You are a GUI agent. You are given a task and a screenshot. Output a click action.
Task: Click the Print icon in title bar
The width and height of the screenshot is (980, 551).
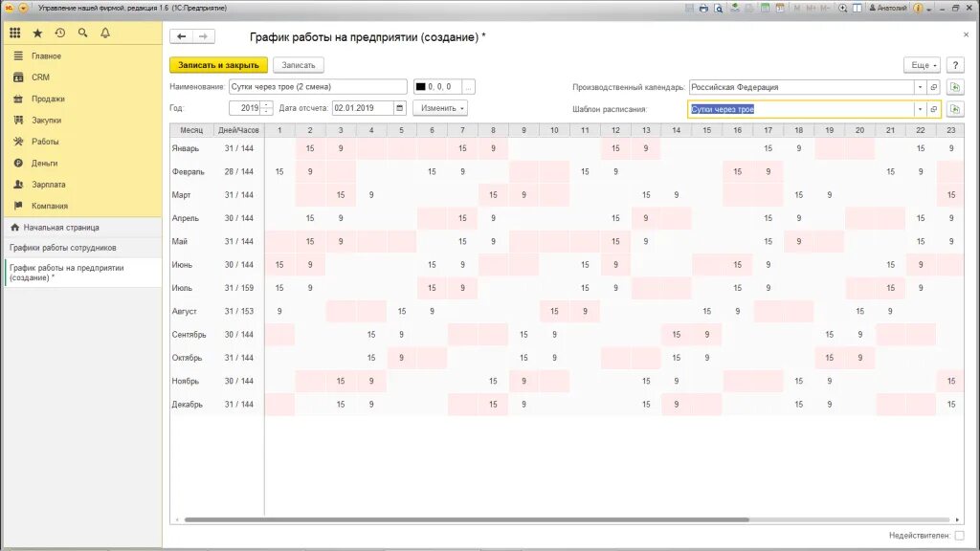point(703,8)
